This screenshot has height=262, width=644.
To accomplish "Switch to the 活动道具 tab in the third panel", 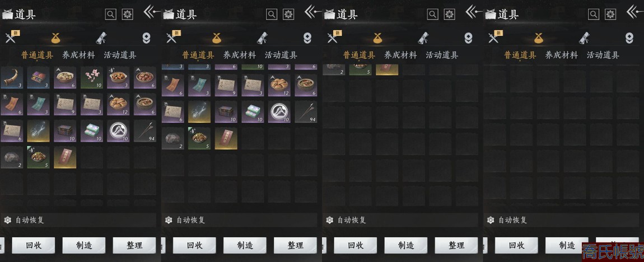I will [x=442, y=55].
